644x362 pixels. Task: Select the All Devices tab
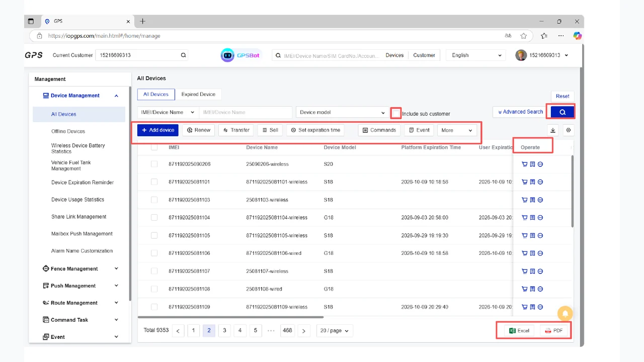tap(156, 94)
